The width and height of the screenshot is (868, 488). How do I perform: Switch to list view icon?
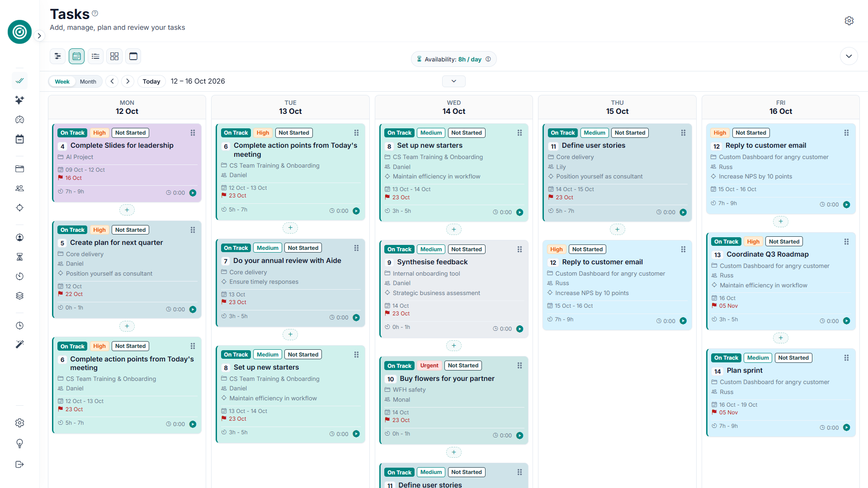(95, 56)
